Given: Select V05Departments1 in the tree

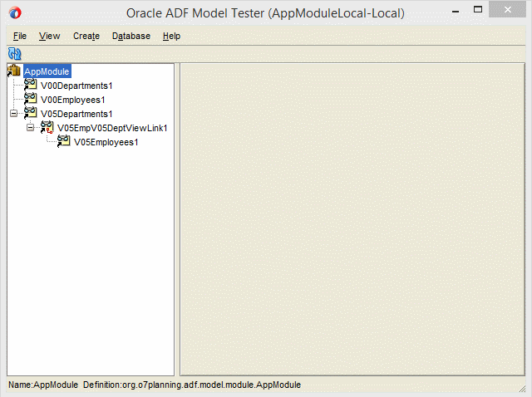Looking at the screenshot, I should point(76,114).
